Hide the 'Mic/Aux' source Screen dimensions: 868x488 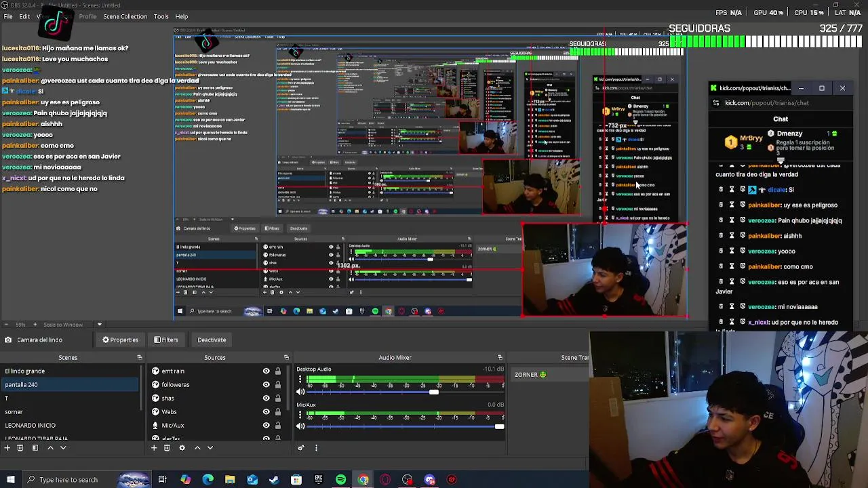(266, 426)
